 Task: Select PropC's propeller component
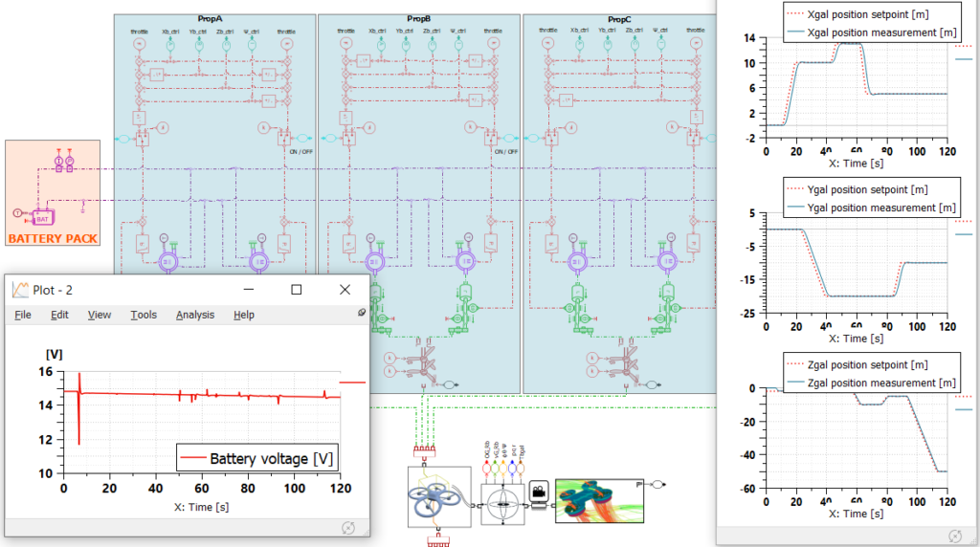627,364
